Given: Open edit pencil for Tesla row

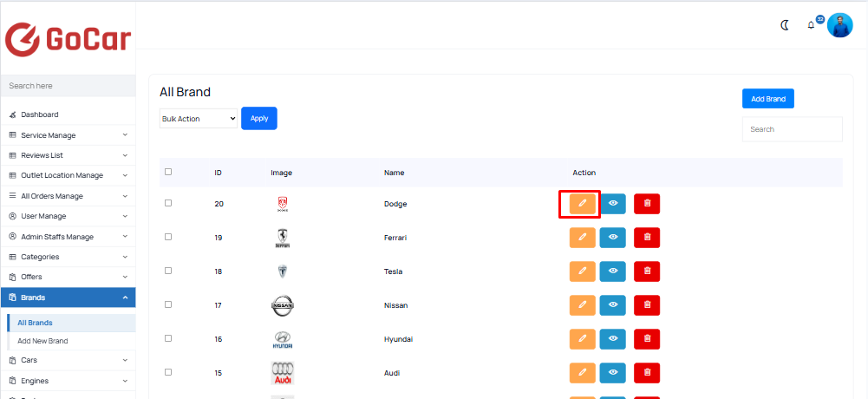Looking at the screenshot, I should pyautogui.click(x=583, y=271).
